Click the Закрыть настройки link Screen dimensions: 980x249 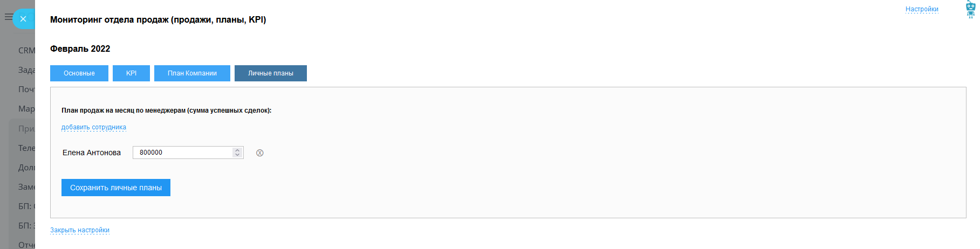[80, 230]
